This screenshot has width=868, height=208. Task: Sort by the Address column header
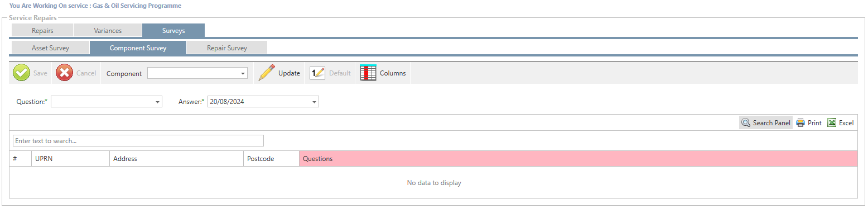click(x=177, y=159)
